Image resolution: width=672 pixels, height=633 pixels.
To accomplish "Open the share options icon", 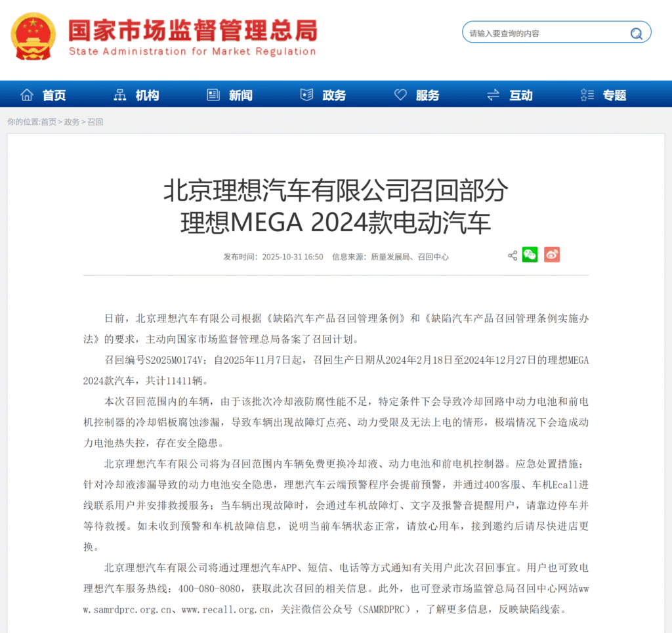I will [x=512, y=255].
